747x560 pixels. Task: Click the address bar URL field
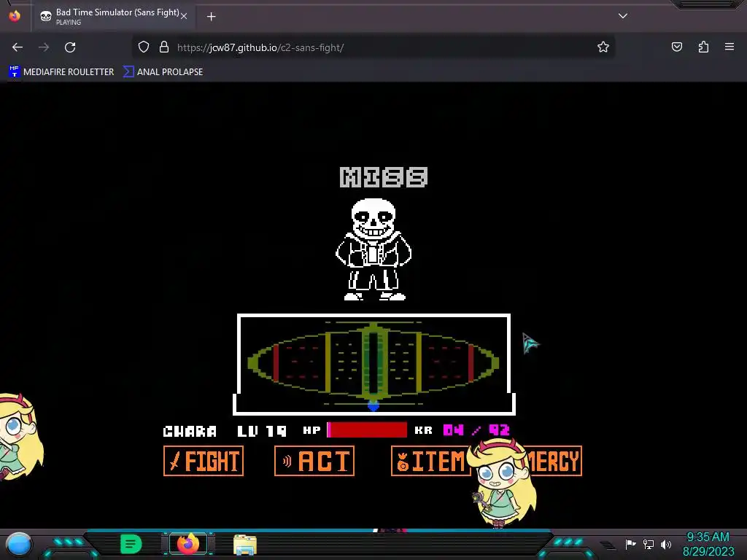(x=373, y=47)
